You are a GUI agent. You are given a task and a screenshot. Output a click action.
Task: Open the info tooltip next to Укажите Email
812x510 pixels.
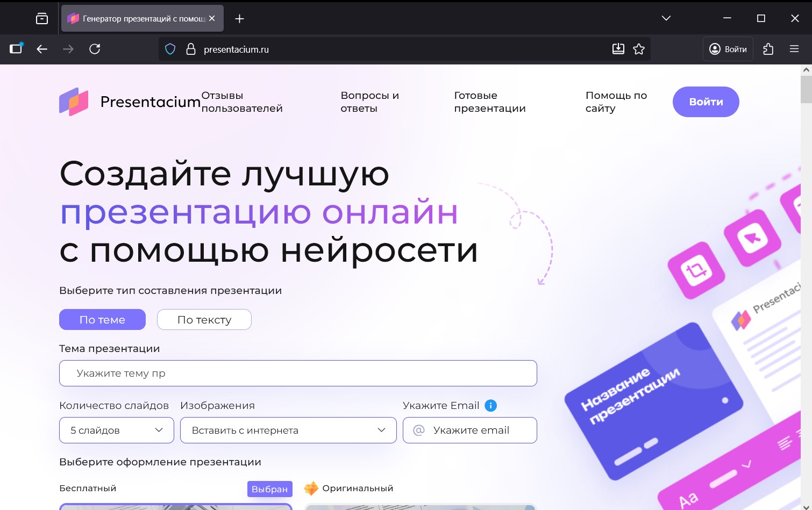click(x=490, y=406)
